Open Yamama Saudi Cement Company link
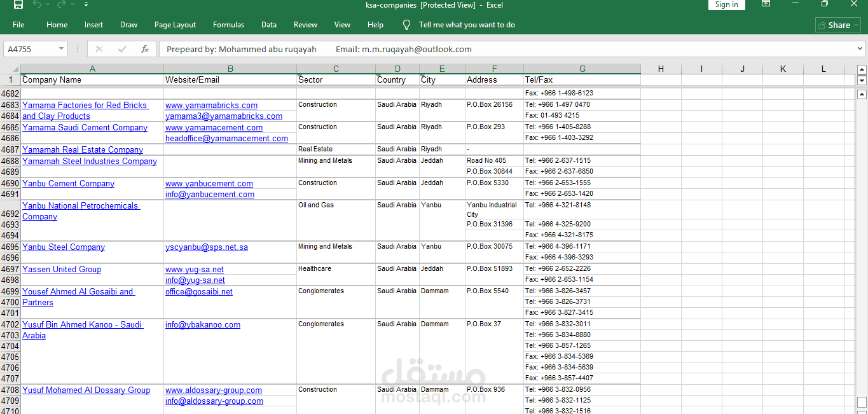Image resolution: width=868 pixels, height=414 pixels. click(85, 127)
